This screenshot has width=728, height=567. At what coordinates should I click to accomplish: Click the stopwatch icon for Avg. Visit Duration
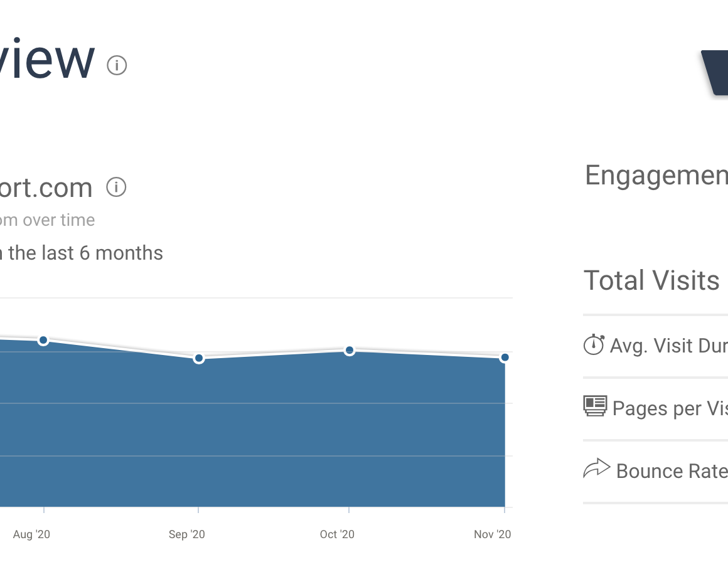[593, 345]
